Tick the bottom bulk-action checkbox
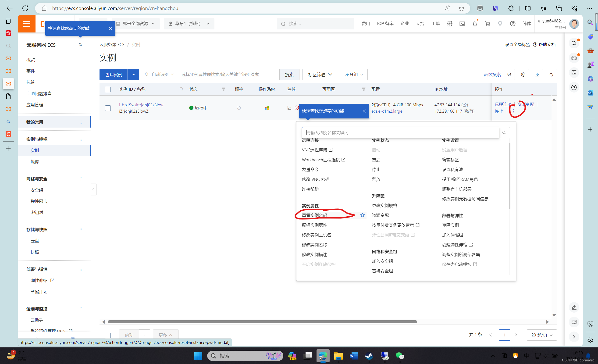Screen dimensions: 598x364 (108, 335)
